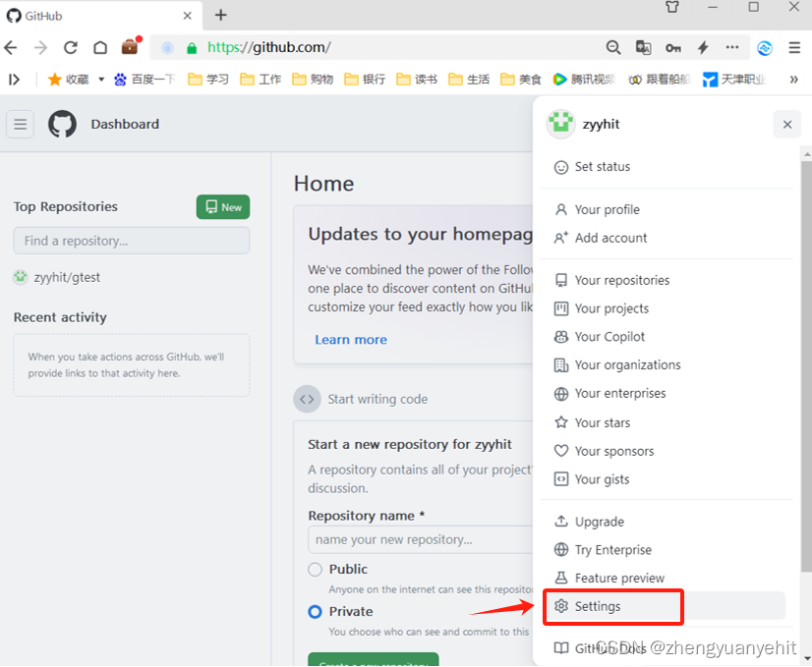Close the zyyhit user menu panel
The height and width of the screenshot is (667, 812).
[787, 124]
